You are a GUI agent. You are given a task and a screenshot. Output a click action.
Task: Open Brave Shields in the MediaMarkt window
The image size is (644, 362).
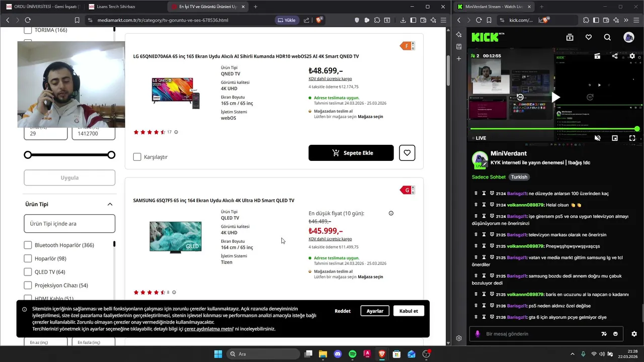tap(319, 20)
